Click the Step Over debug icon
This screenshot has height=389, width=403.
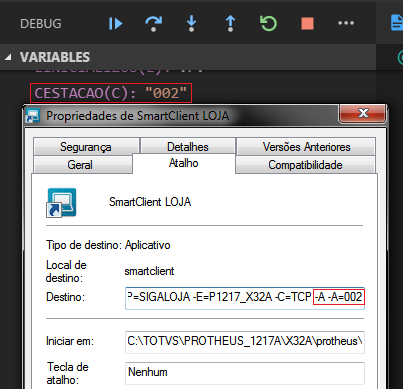pyautogui.click(x=154, y=24)
